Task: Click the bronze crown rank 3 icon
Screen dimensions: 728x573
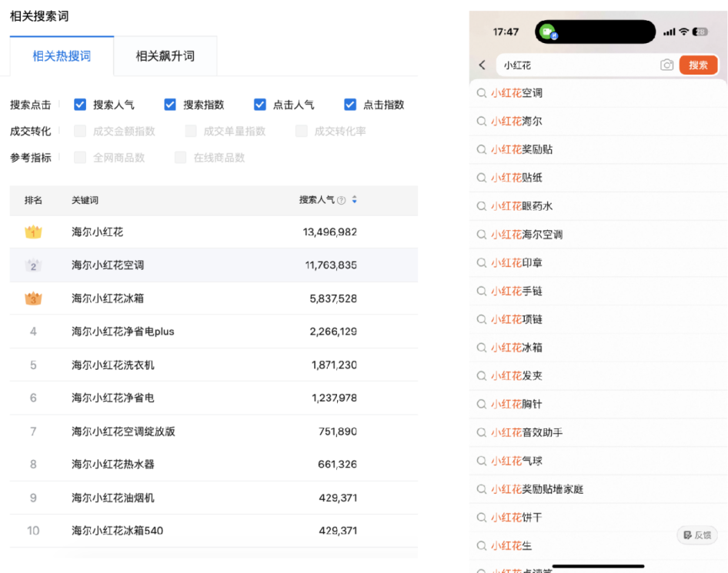Action: tap(33, 298)
